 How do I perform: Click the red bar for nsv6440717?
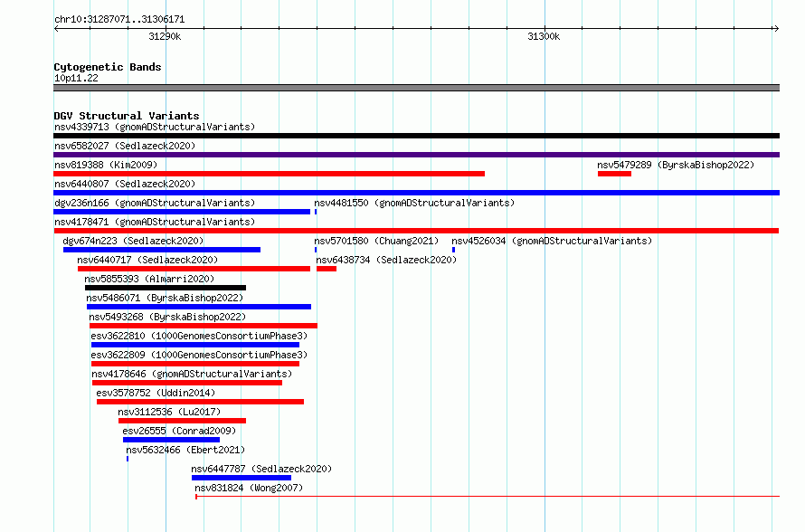point(194,269)
